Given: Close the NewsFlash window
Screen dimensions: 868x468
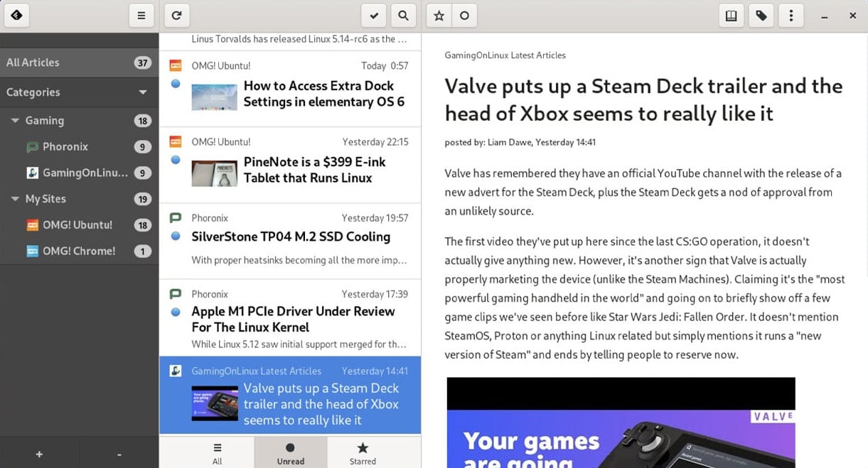Looking at the screenshot, I should (853, 16).
